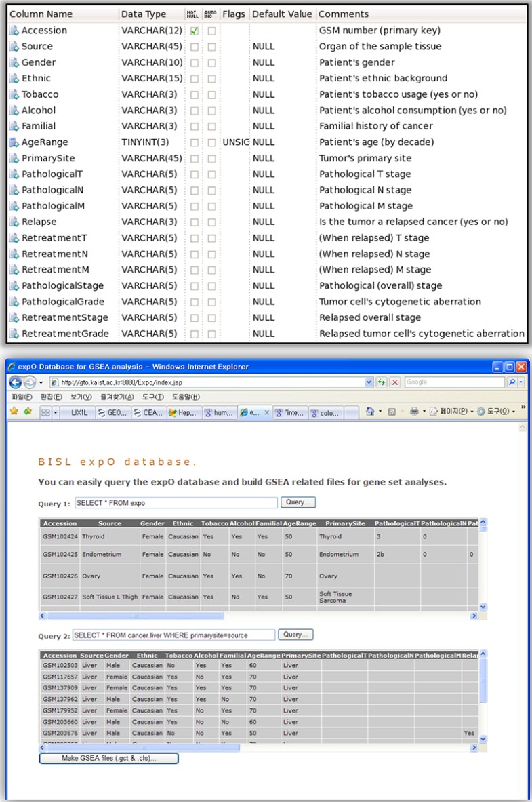Screen dimensions: 532x802
Task: Open the 도구(O) dropdown arrow
Action: coord(514,412)
